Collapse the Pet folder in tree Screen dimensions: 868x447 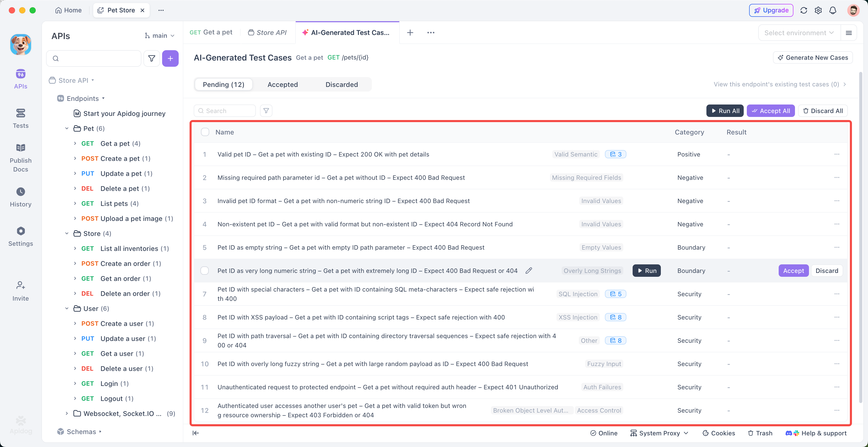coord(67,128)
